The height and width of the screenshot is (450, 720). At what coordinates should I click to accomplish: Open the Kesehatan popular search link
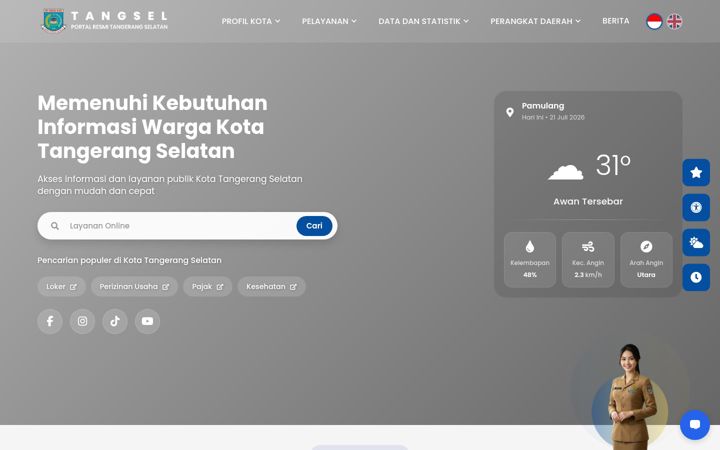tap(271, 287)
